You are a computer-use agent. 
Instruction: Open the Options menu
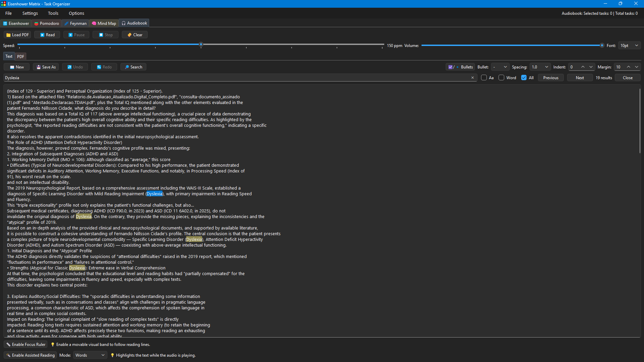tap(77, 13)
